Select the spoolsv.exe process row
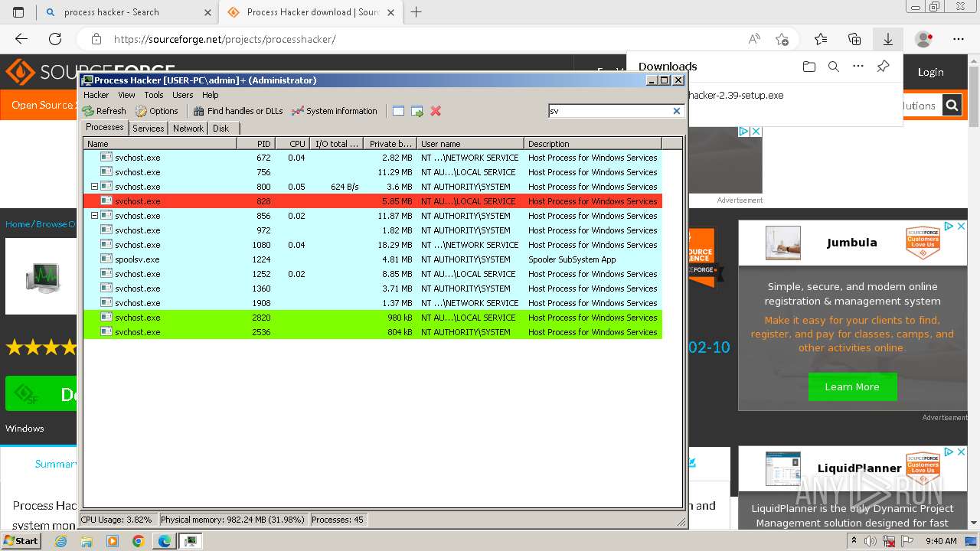 (373, 259)
